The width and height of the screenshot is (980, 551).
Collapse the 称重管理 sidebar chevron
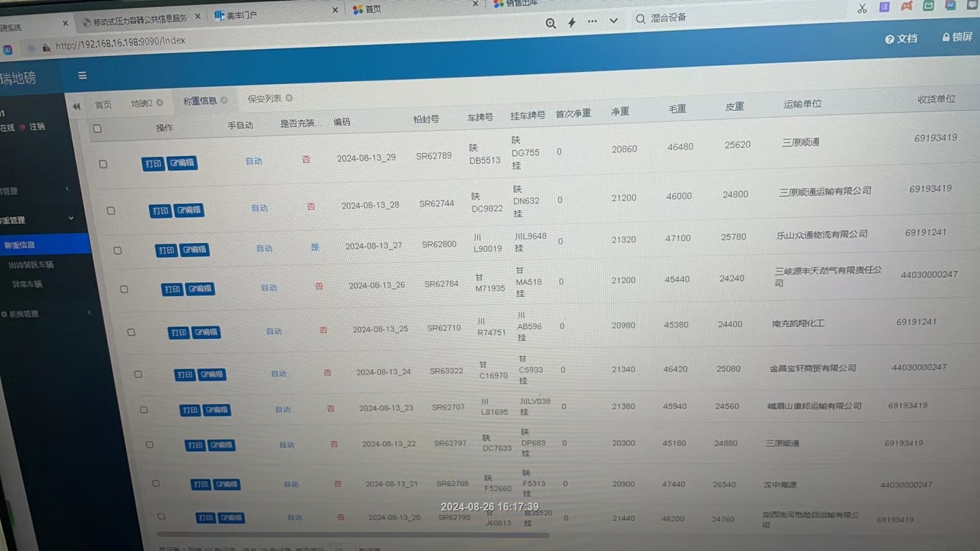71,218
